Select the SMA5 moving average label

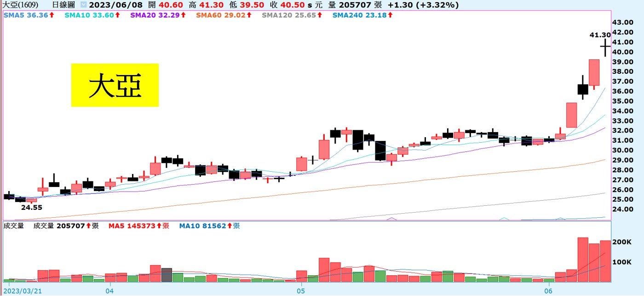click(29, 15)
